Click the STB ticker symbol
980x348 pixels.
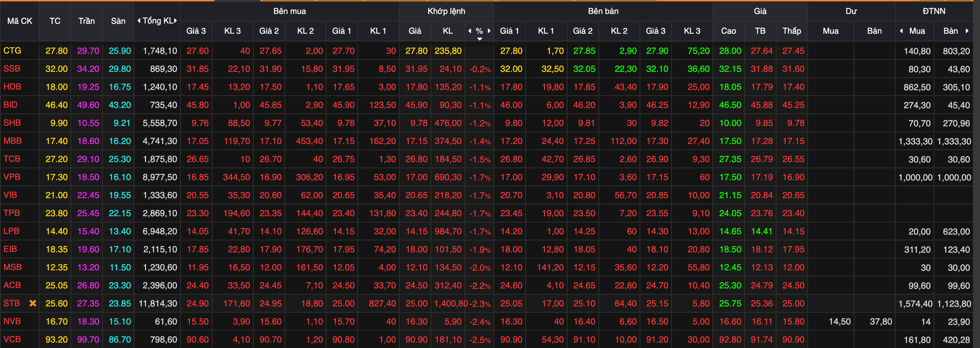12,303
